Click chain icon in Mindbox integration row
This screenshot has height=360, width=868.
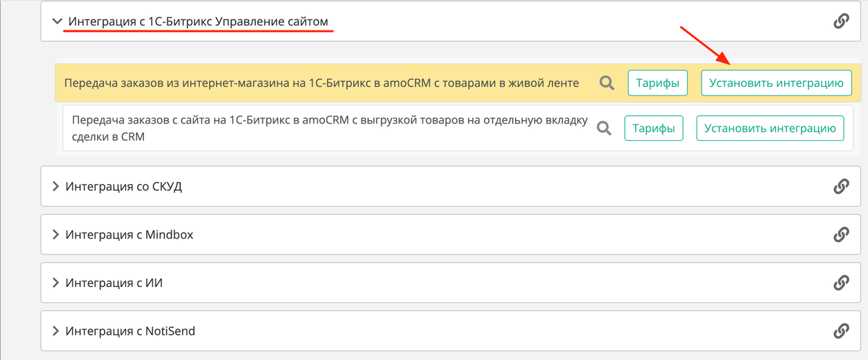[x=841, y=235]
